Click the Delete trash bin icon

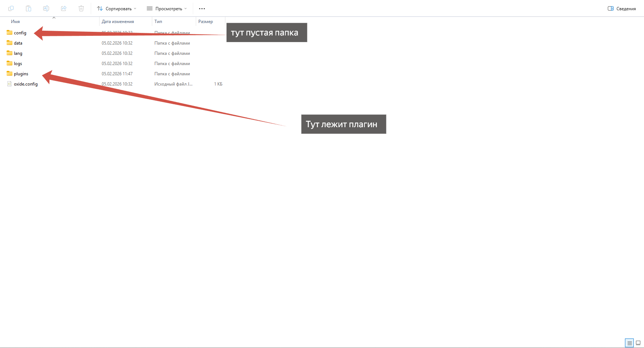coord(81,8)
